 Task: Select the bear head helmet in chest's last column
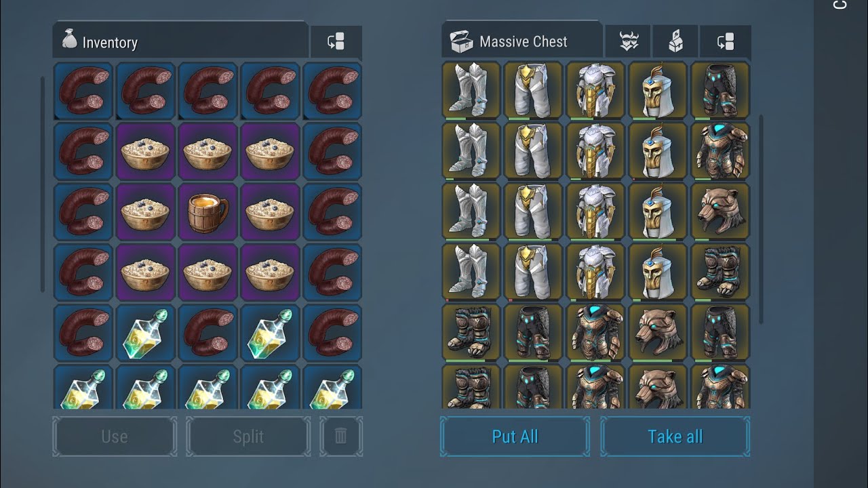pos(720,211)
